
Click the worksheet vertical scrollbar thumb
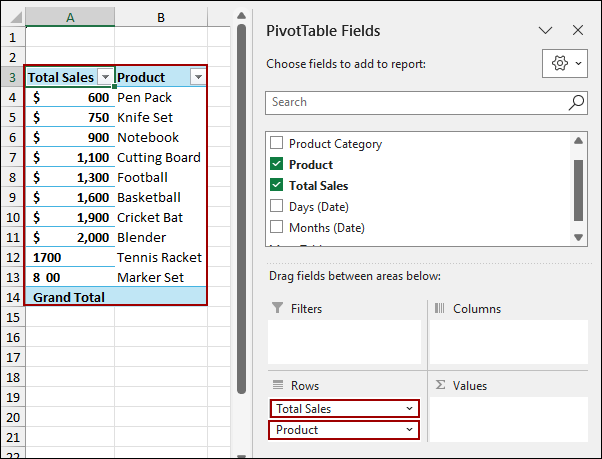click(x=241, y=209)
